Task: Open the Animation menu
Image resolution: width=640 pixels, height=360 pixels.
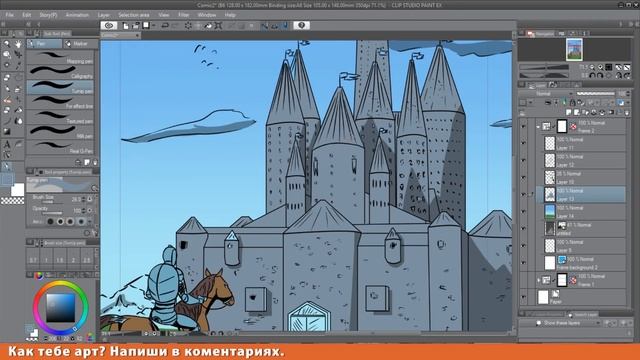Action: point(77,15)
